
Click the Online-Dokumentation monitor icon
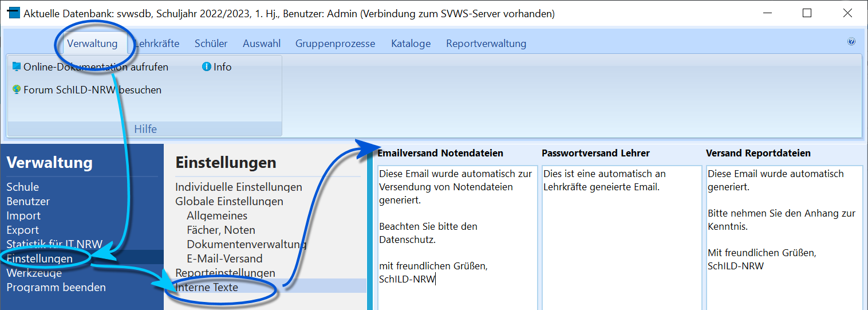16,66
